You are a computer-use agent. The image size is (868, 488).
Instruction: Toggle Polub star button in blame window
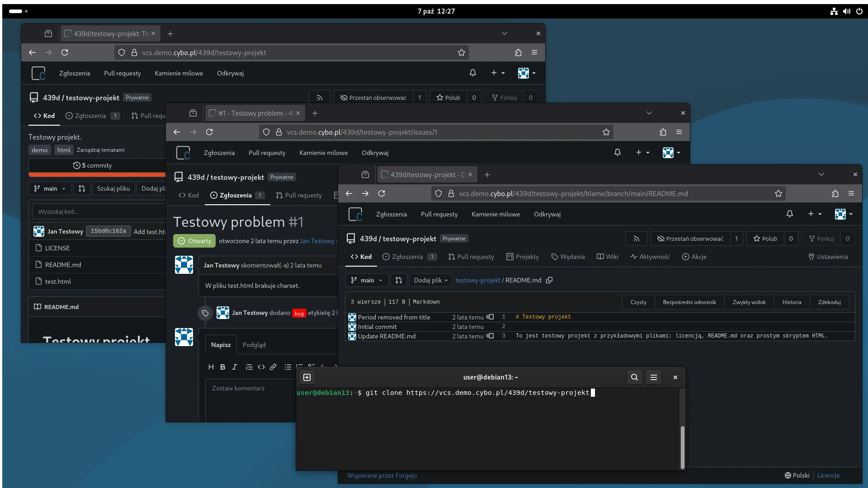coord(765,239)
